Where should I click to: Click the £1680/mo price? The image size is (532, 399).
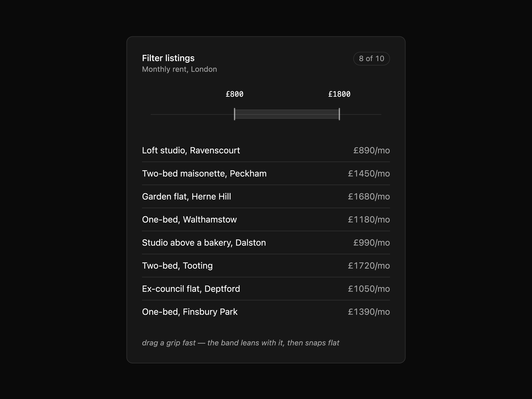coord(369,197)
